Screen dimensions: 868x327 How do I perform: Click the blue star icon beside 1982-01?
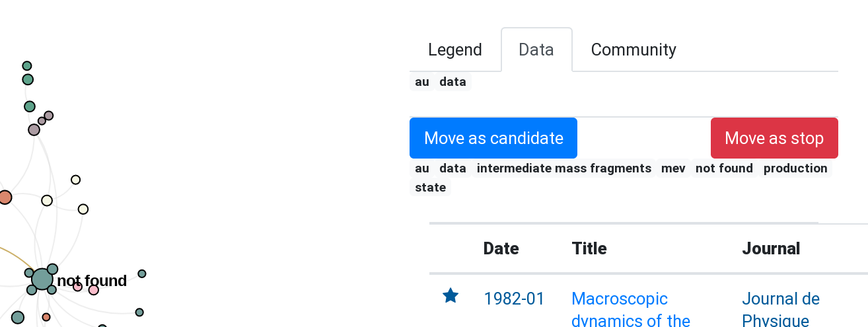(451, 295)
